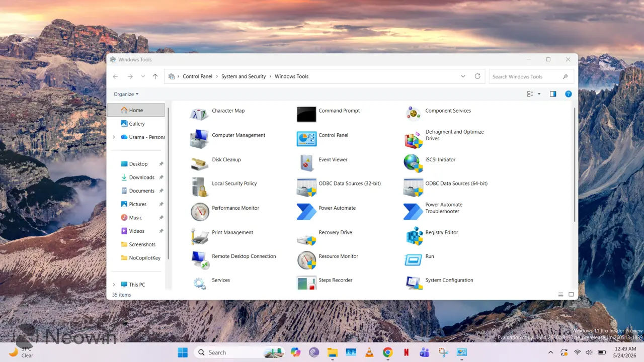Go up one level with Up arrow
644x362 pixels.
click(x=155, y=76)
